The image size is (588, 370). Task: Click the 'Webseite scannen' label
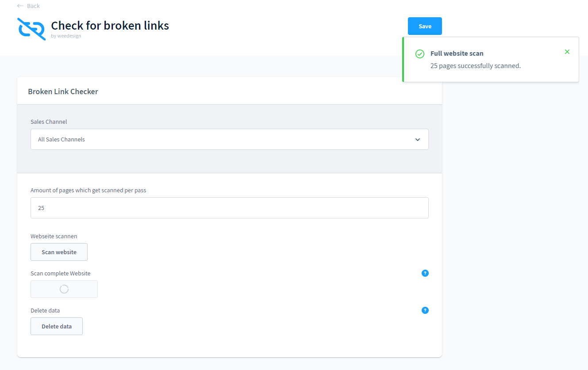coord(54,236)
